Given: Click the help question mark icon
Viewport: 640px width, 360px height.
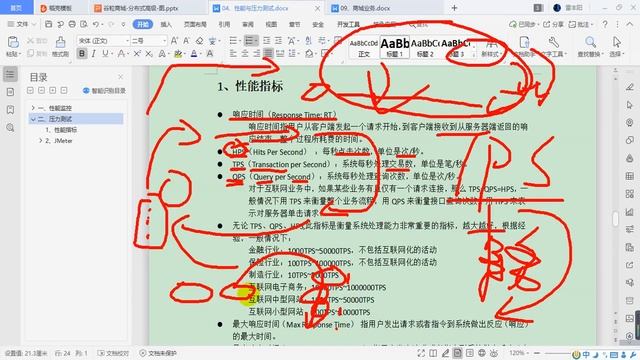Looking at the screenshot, I should pyautogui.click(x=605, y=24).
